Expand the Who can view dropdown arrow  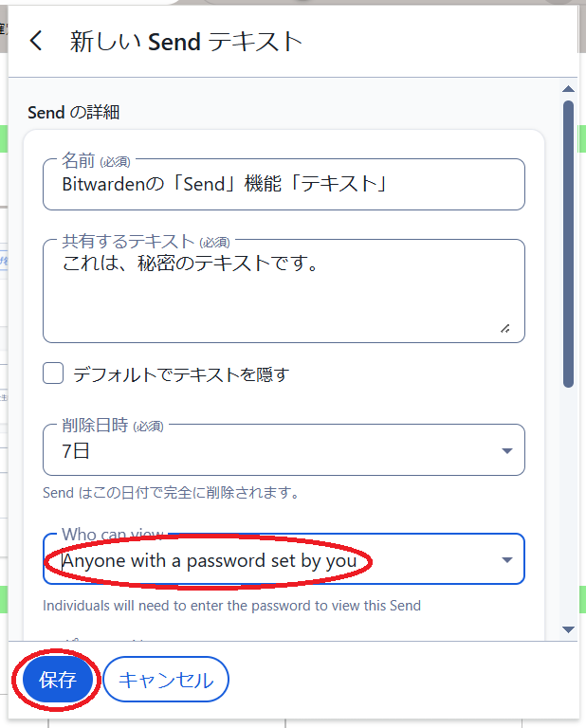[x=506, y=560]
